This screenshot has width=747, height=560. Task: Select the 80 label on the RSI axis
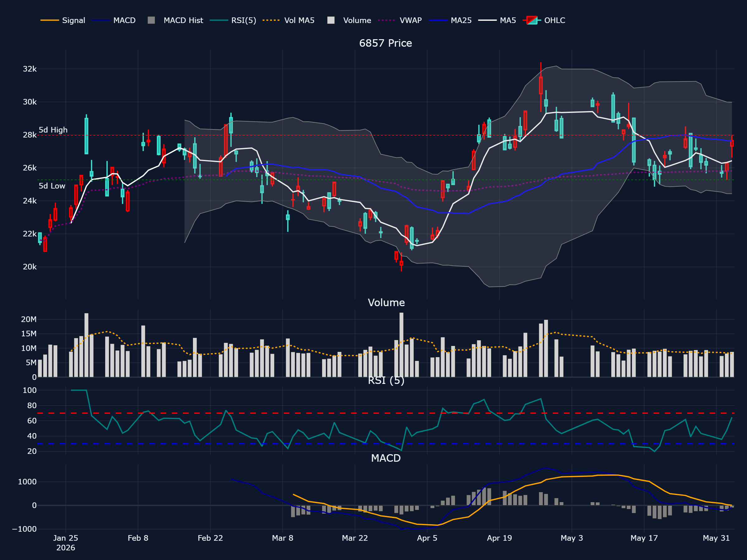pyautogui.click(x=32, y=405)
